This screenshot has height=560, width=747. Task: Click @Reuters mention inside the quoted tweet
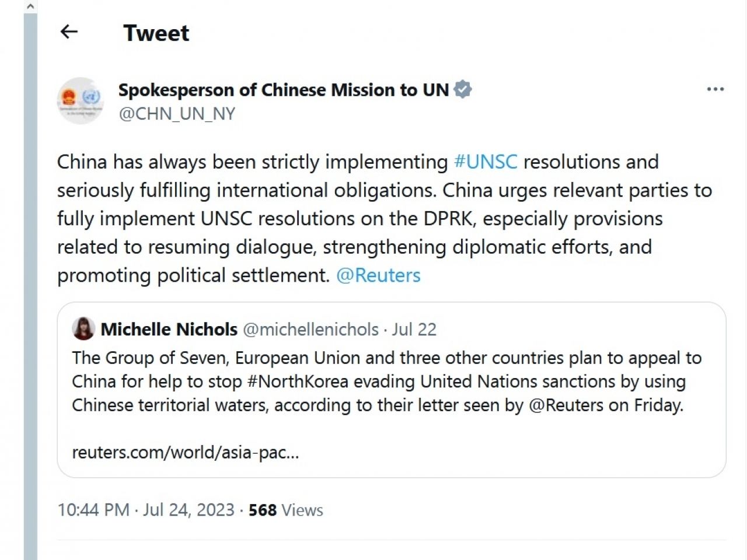pyautogui.click(x=566, y=405)
